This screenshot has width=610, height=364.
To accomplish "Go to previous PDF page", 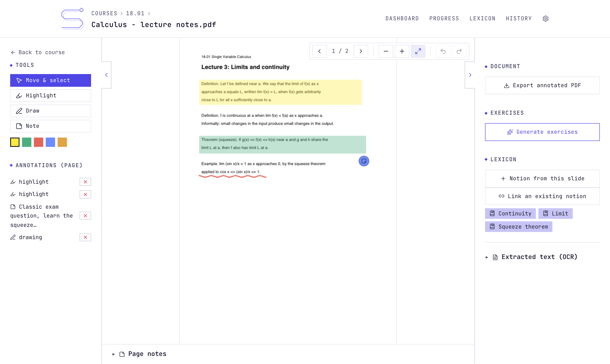I will [x=319, y=51].
